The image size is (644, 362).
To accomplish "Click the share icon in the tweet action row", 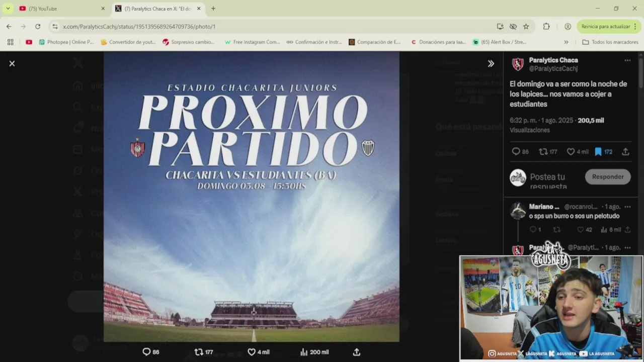I will coord(625,151).
